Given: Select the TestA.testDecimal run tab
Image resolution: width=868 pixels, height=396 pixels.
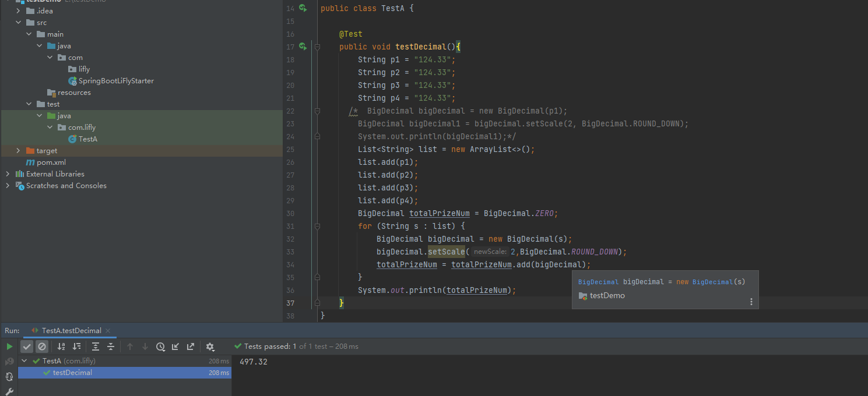Looking at the screenshot, I should (70, 331).
